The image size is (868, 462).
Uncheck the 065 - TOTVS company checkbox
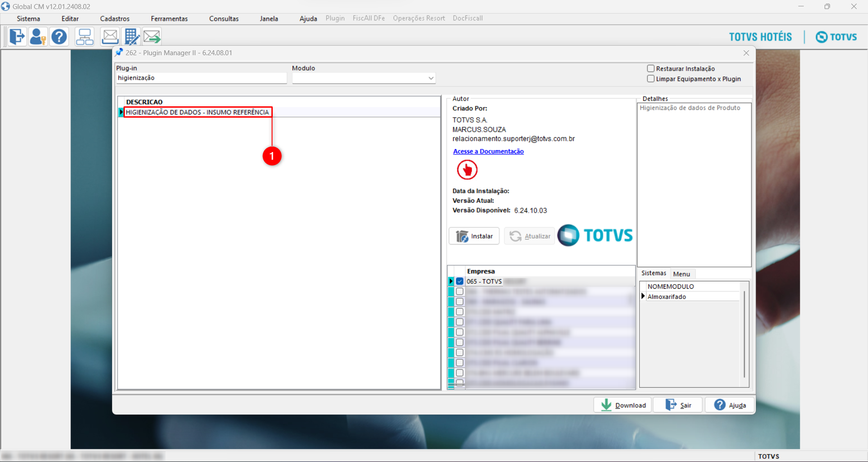click(460, 281)
